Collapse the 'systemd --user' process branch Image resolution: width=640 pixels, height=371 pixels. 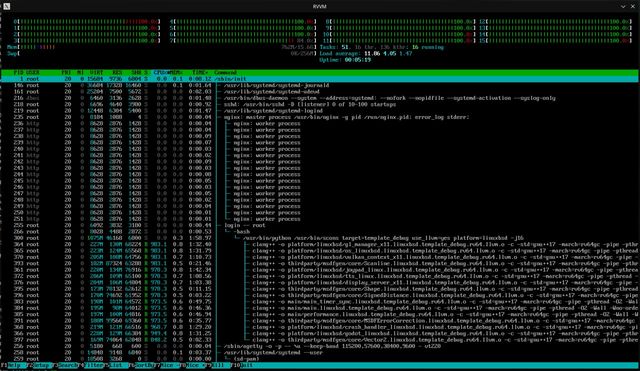click(320, 353)
